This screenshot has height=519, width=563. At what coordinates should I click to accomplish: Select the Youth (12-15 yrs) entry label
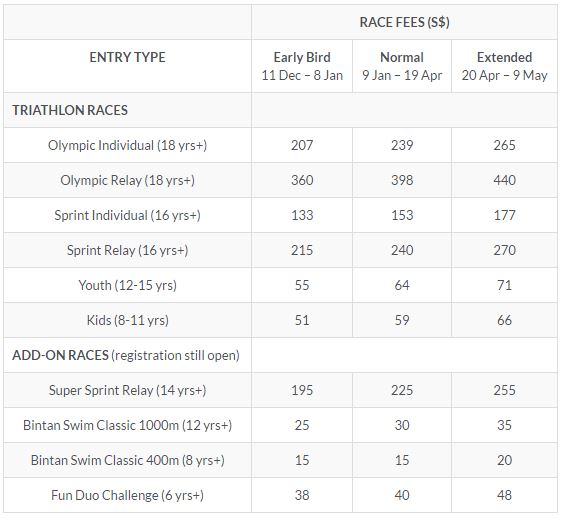pyautogui.click(x=127, y=285)
